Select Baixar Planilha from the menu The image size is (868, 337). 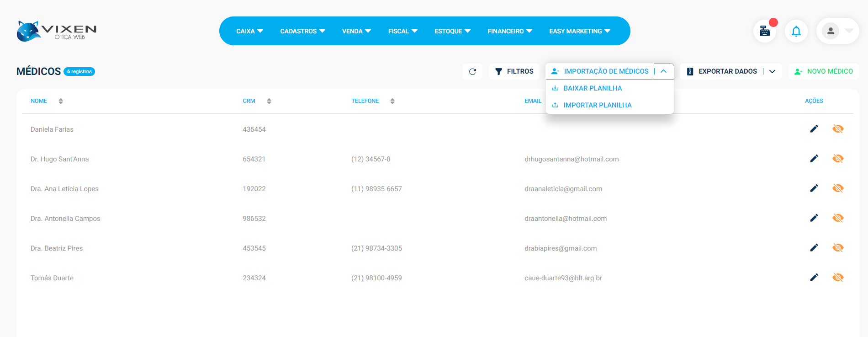tap(593, 88)
